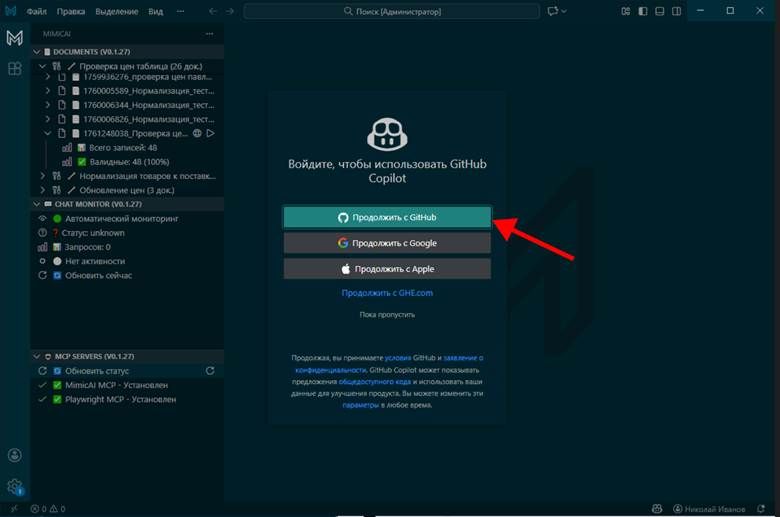Expand the 1759936276_проверка цен document

47,77
